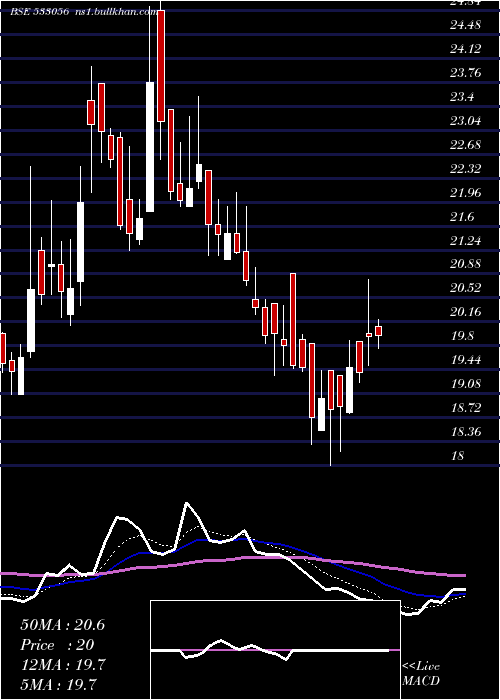Click inside the MACD inset chart box
Image resolution: width=500 pixels, height=700 pixels.
(x=275, y=650)
